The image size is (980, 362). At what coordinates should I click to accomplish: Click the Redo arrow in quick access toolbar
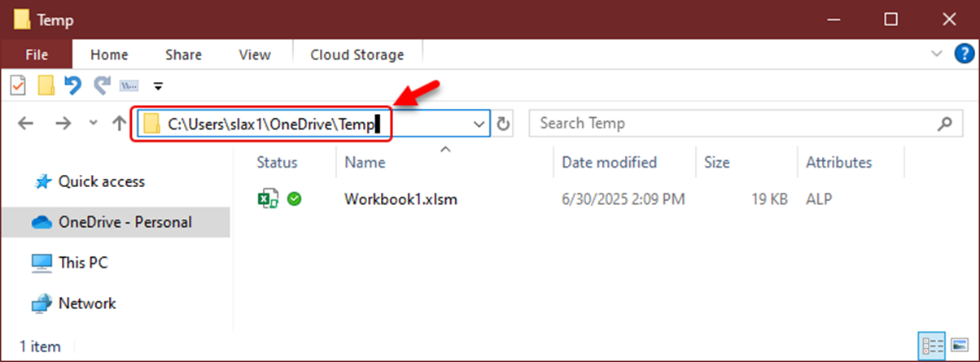(102, 85)
